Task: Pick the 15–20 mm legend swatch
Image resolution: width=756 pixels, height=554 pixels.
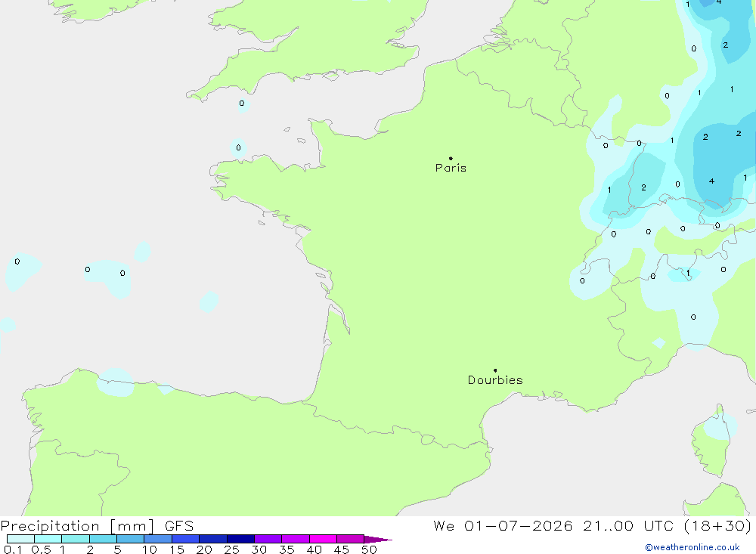Action: 186,539
